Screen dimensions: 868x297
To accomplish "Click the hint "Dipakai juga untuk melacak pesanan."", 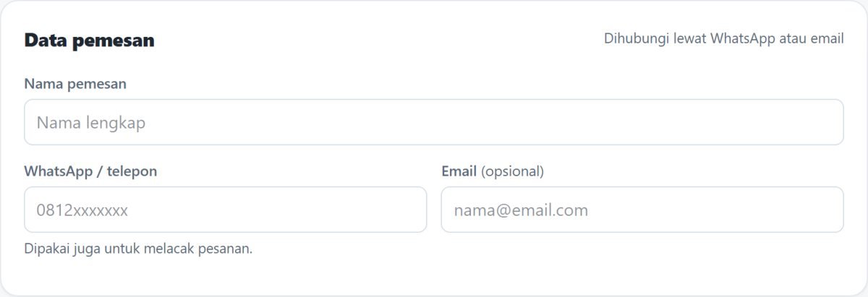I will 138,249.
